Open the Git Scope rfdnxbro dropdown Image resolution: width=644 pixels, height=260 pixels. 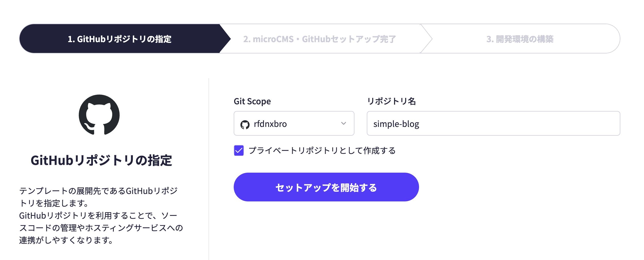(x=294, y=123)
